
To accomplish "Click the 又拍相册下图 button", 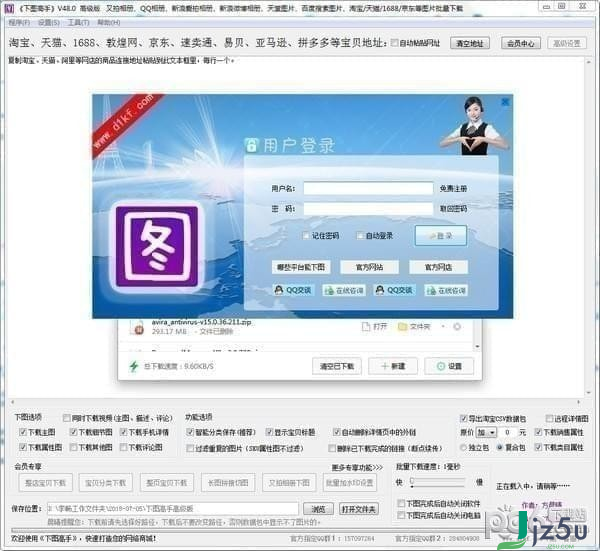I will 289,483.
